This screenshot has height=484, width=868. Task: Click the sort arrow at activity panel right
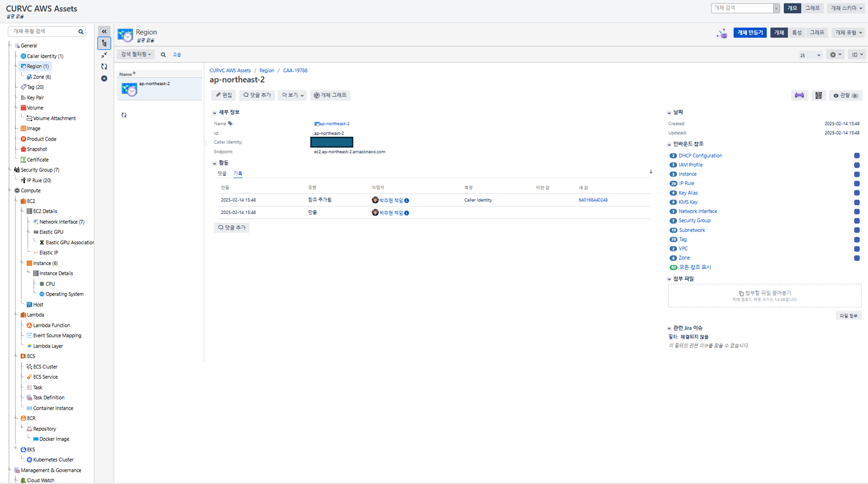[651, 172]
